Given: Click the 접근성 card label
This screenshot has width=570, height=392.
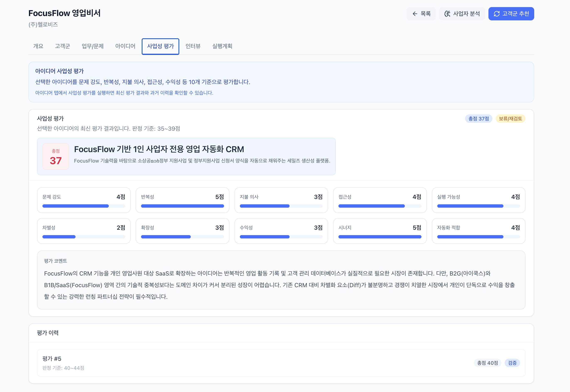Looking at the screenshot, I should click(345, 197).
